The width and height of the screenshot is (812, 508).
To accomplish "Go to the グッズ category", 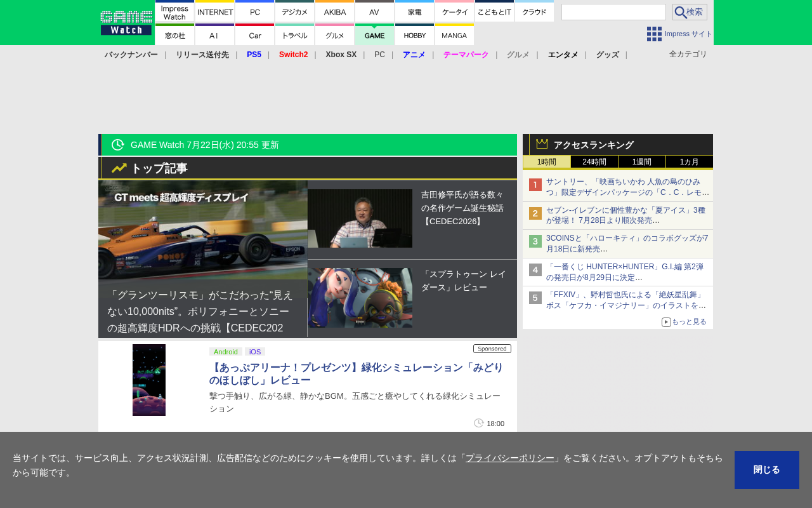I will point(607,55).
